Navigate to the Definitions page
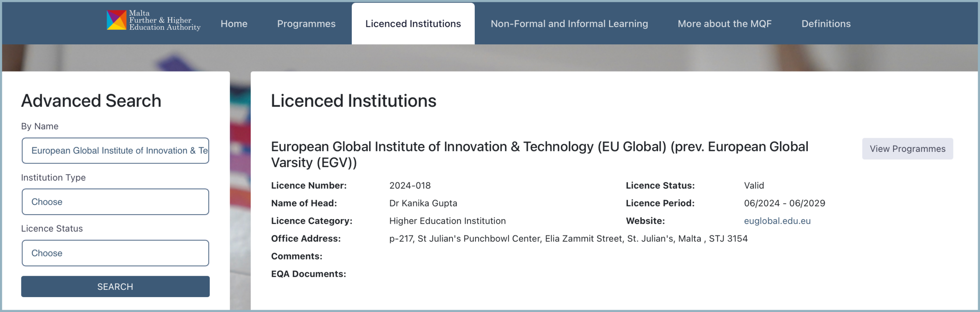Image resolution: width=980 pixels, height=312 pixels. coord(826,24)
